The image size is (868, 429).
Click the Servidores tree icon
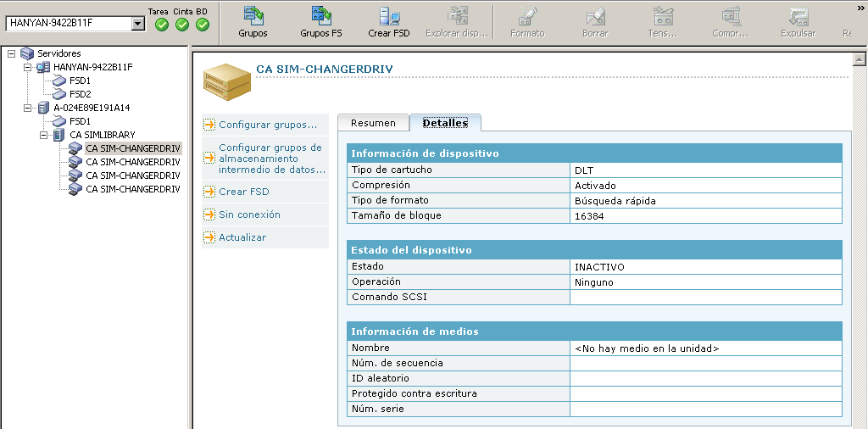click(27, 53)
